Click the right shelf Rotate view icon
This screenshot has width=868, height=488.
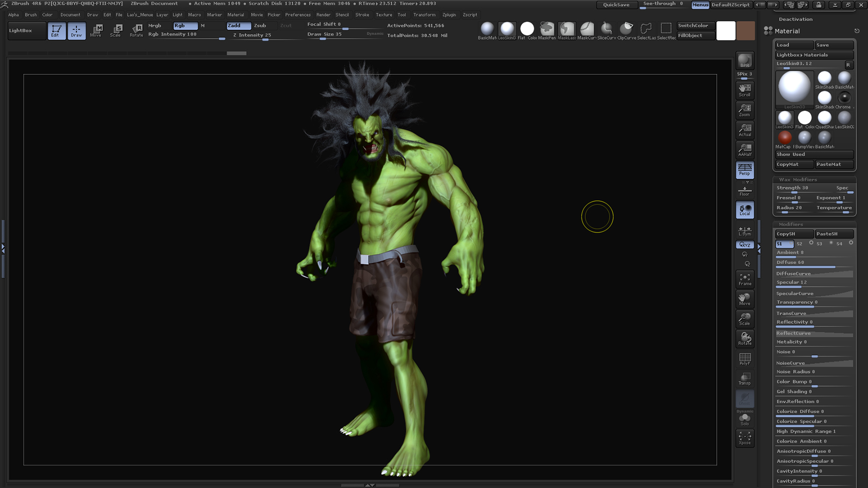[745, 339]
